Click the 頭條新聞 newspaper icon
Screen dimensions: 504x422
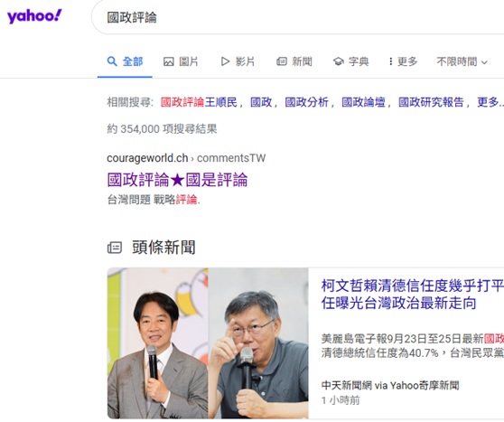(115, 248)
